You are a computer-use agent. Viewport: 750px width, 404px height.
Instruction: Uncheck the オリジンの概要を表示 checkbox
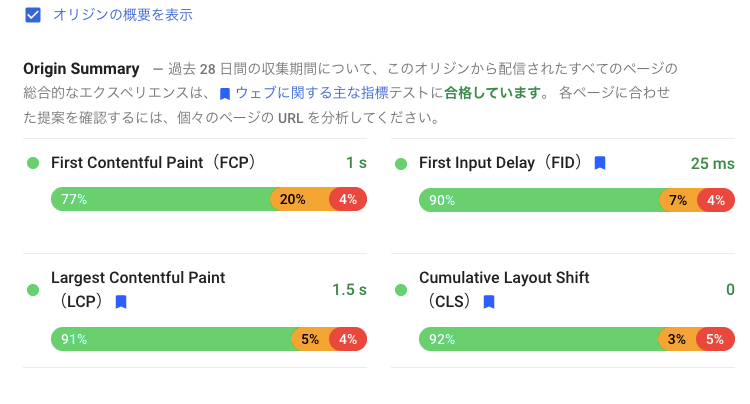pos(33,15)
